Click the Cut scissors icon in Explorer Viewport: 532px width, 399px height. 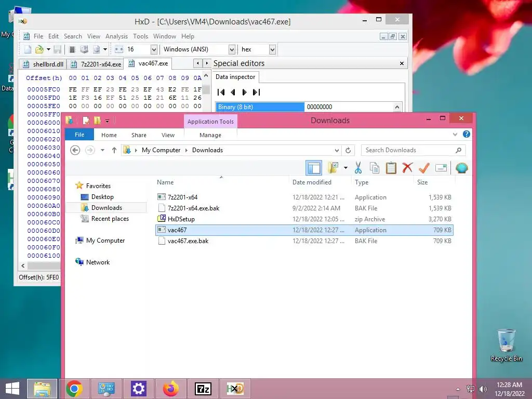point(358,168)
